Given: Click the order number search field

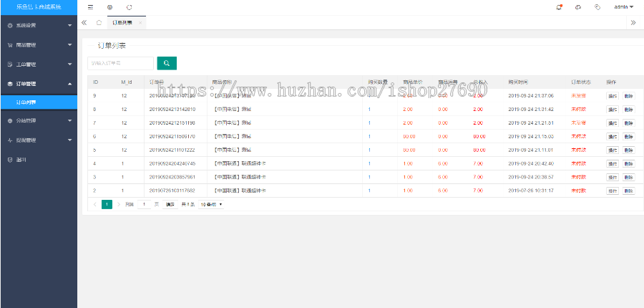Looking at the screenshot, I should pyautogui.click(x=120, y=63).
